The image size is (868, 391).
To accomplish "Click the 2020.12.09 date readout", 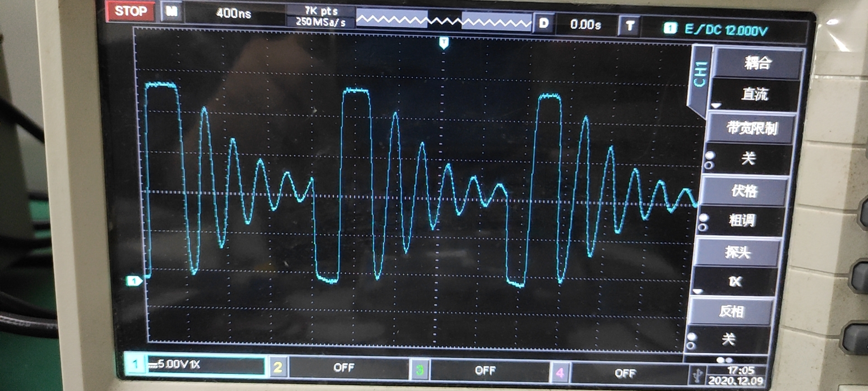I will [x=736, y=381].
